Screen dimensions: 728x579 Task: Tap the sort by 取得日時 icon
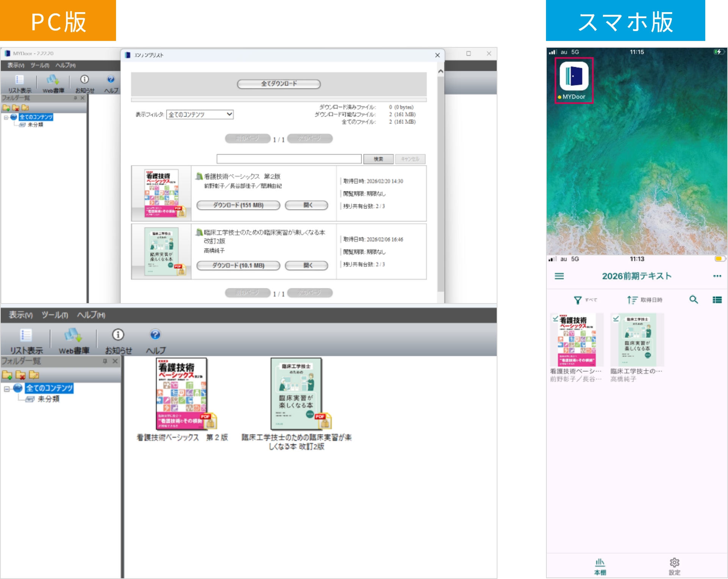coord(632,300)
